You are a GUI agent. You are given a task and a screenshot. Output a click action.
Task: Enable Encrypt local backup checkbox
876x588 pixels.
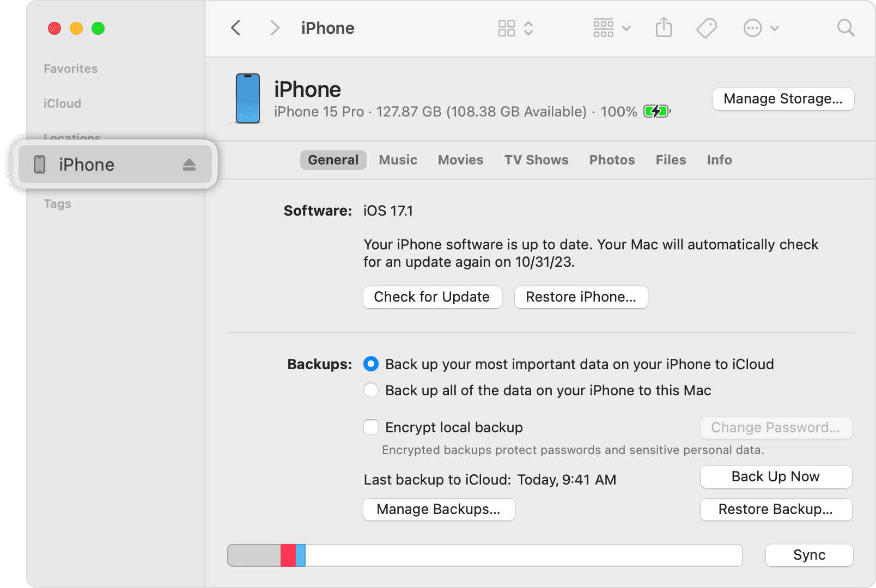point(371,427)
